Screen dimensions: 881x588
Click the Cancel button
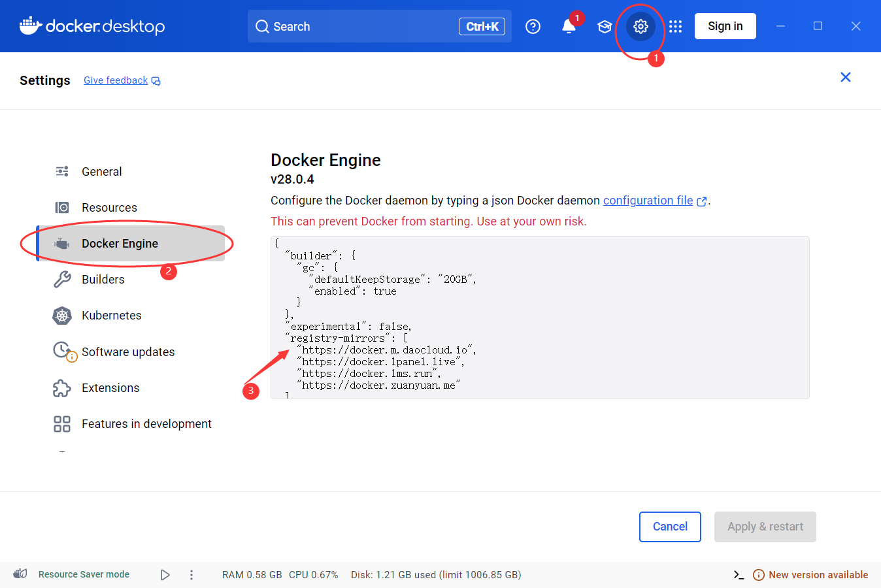click(x=670, y=527)
